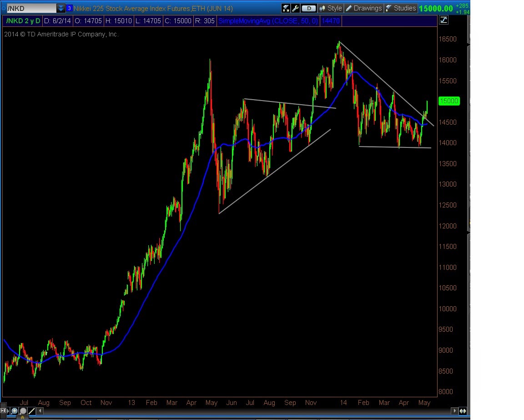Open the Drawings dropdown
This screenshot has width=524, height=420.
pyautogui.click(x=367, y=8)
